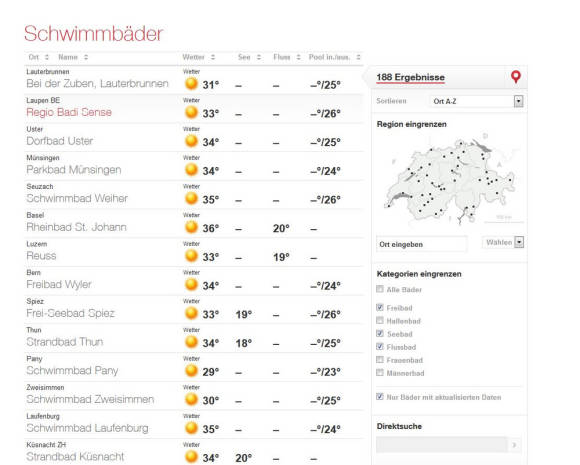Open the Regio Badi Sense link
The image size is (580, 465).
tap(69, 112)
